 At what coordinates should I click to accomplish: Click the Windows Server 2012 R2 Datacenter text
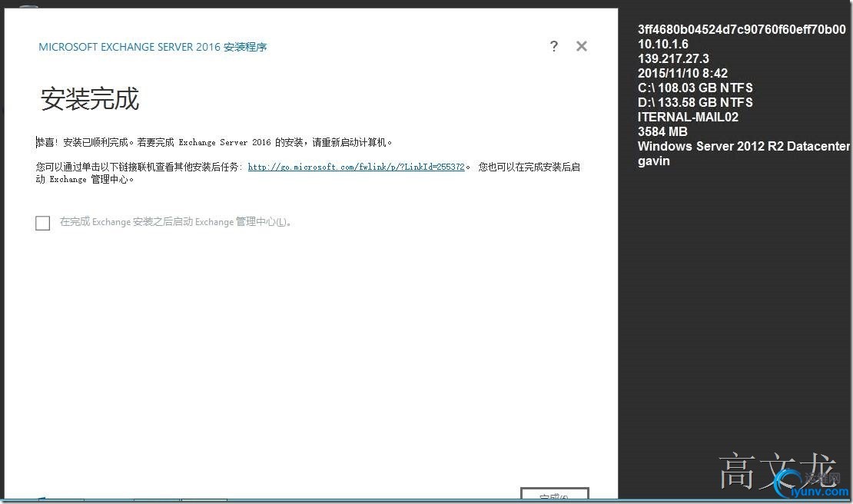click(744, 146)
